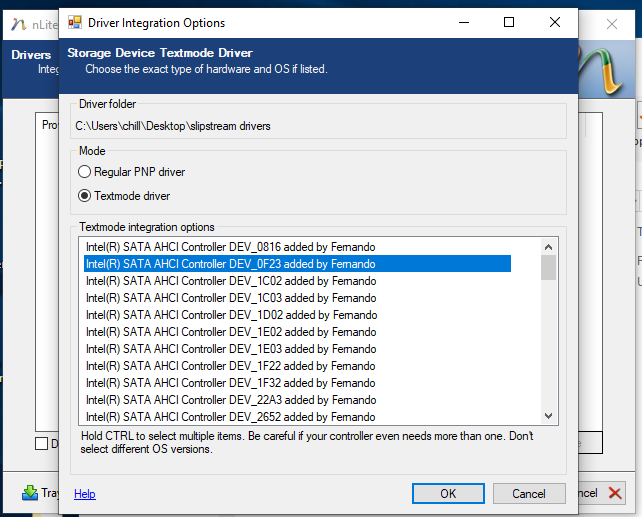
Task: Minimize the Driver Integration Options dialog
Action: (x=464, y=23)
